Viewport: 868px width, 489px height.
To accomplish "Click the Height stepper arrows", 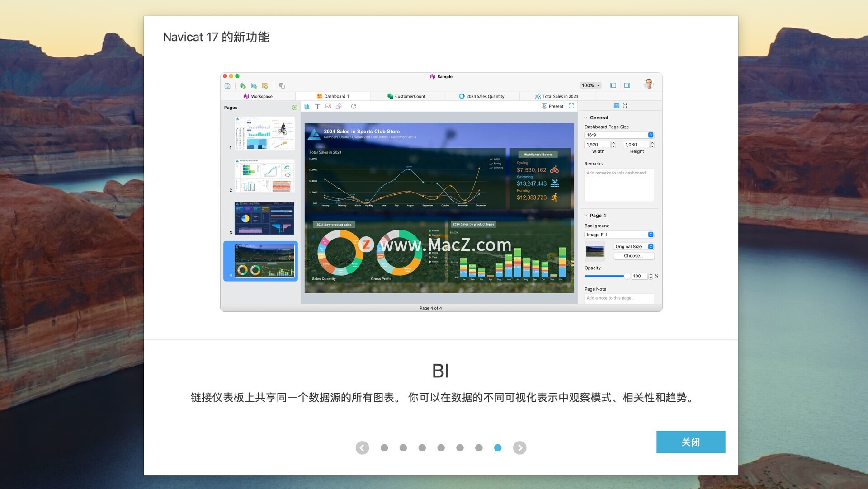I will coord(652,145).
